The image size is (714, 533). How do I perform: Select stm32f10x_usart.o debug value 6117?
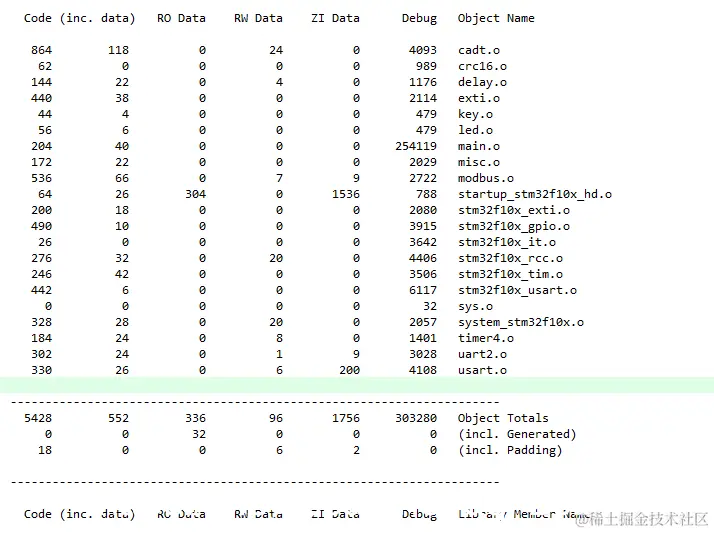(423, 290)
